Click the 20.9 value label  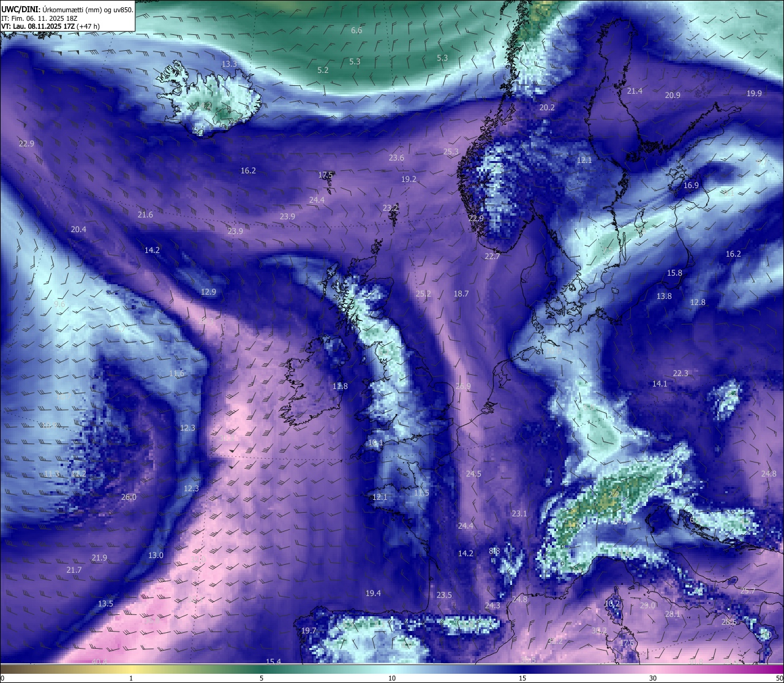tap(673, 95)
